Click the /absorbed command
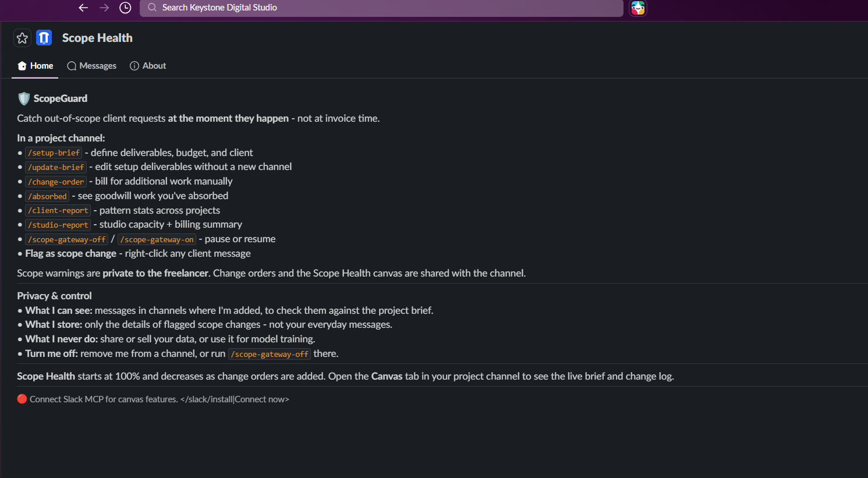This screenshot has width=868, height=478. click(47, 196)
